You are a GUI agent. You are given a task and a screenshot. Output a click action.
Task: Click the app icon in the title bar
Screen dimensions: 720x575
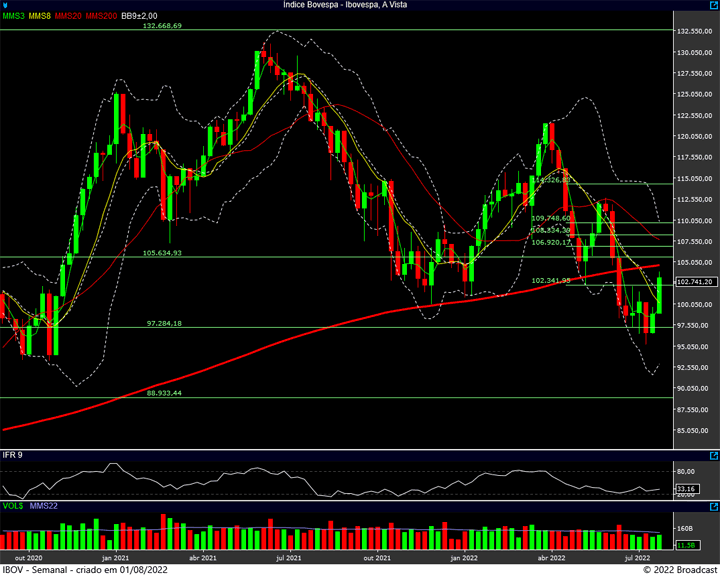click(x=7, y=5)
